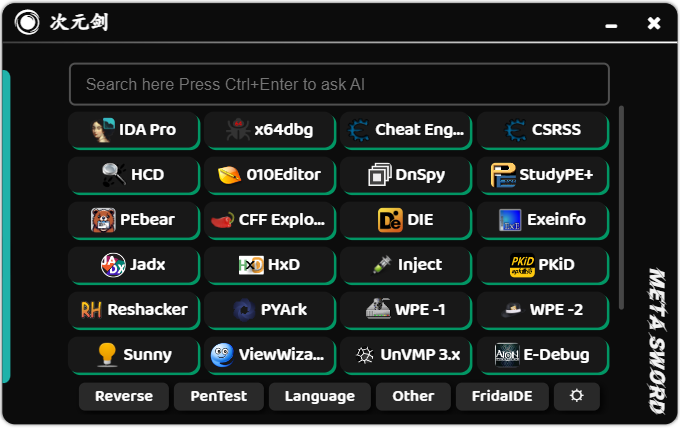Focus the search and ask AI field

[339, 84]
